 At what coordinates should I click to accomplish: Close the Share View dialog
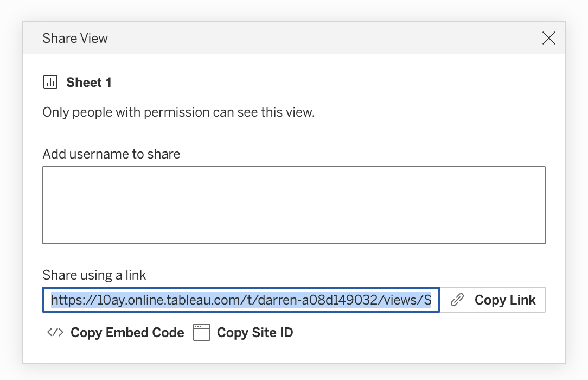coord(548,38)
